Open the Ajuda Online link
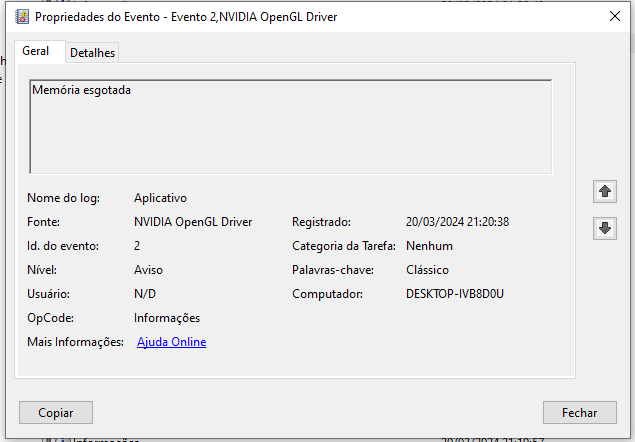This screenshot has width=635, height=442. click(171, 342)
